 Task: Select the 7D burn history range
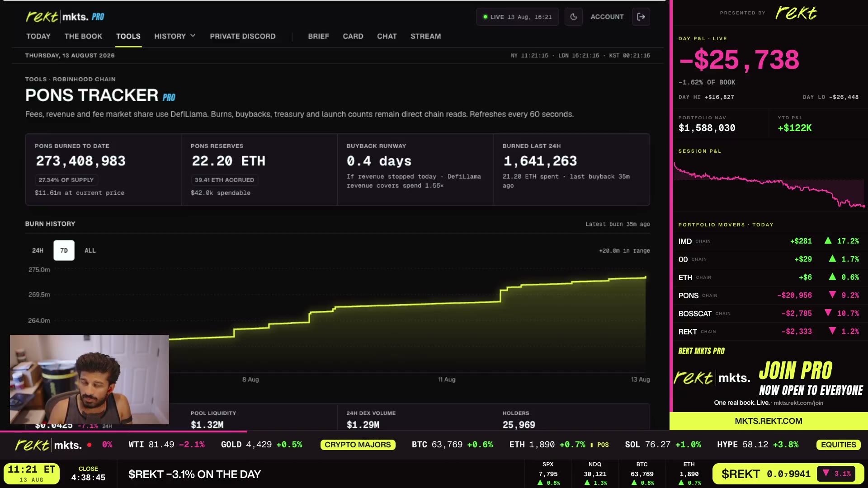tap(64, 250)
